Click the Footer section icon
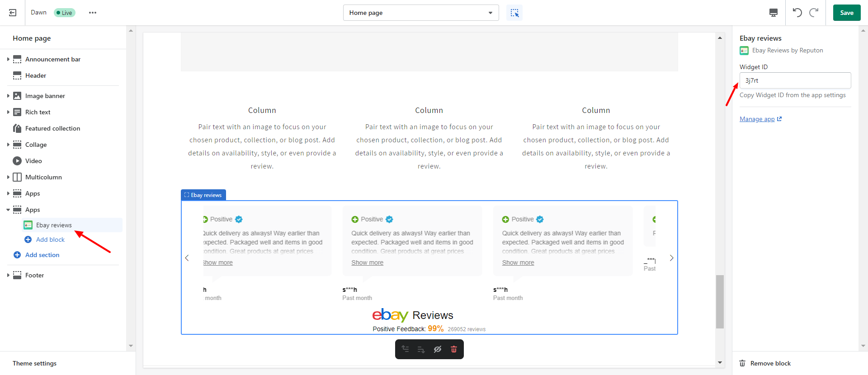Image resolution: width=868 pixels, height=375 pixels. [x=17, y=275]
